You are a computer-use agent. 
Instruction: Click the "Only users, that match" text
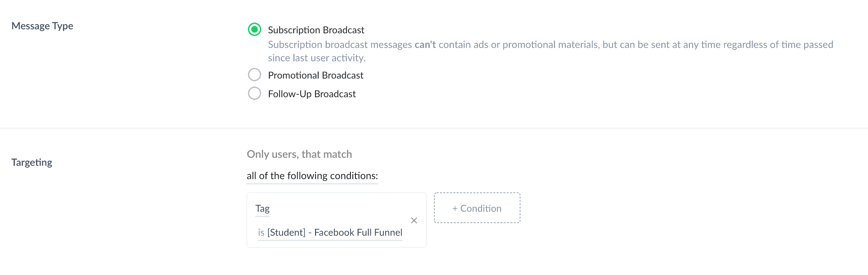point(299,154)
